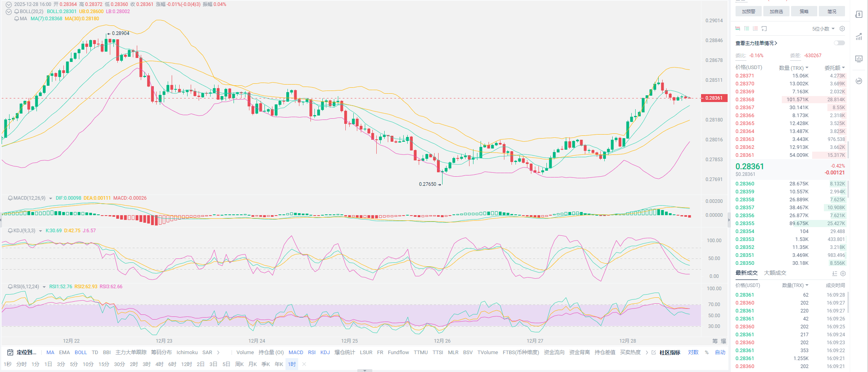Viewport: 868px width, 372px height.
Task: Click the swap arrows circle sidebar icon
Action: 859,81
